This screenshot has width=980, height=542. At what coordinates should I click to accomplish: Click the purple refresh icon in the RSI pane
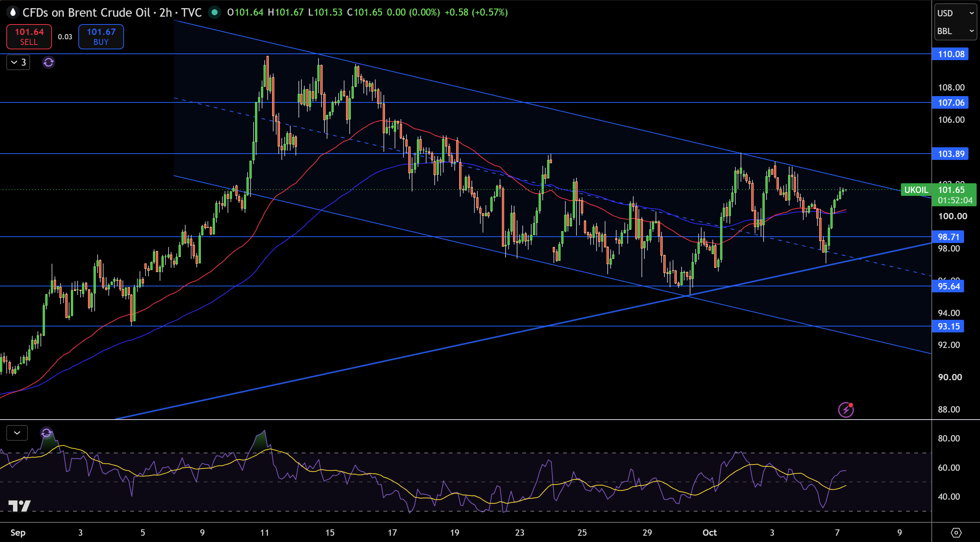(x=46, y=433)
